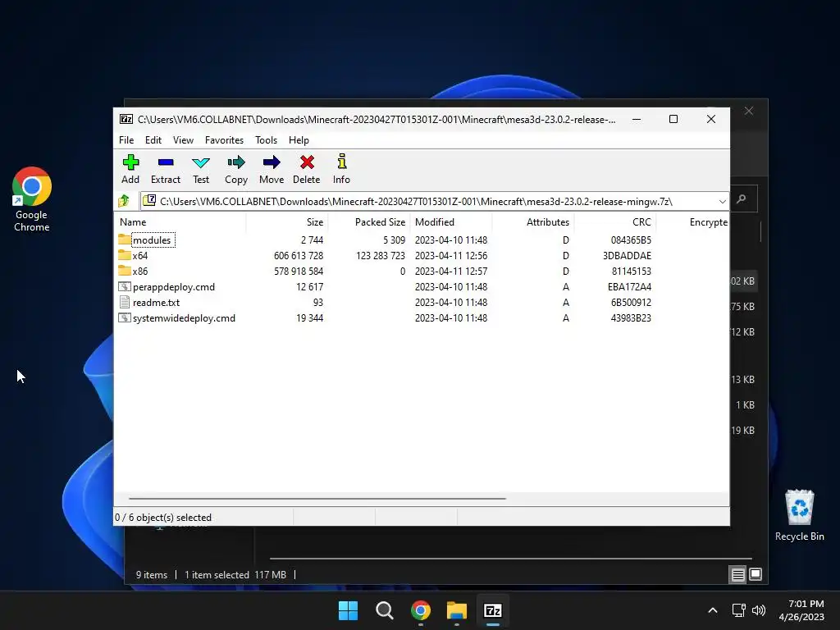Screen dimensions: 840x630
Task: Click CRC value 3DBADDAE
Action: tap(627, 256)
